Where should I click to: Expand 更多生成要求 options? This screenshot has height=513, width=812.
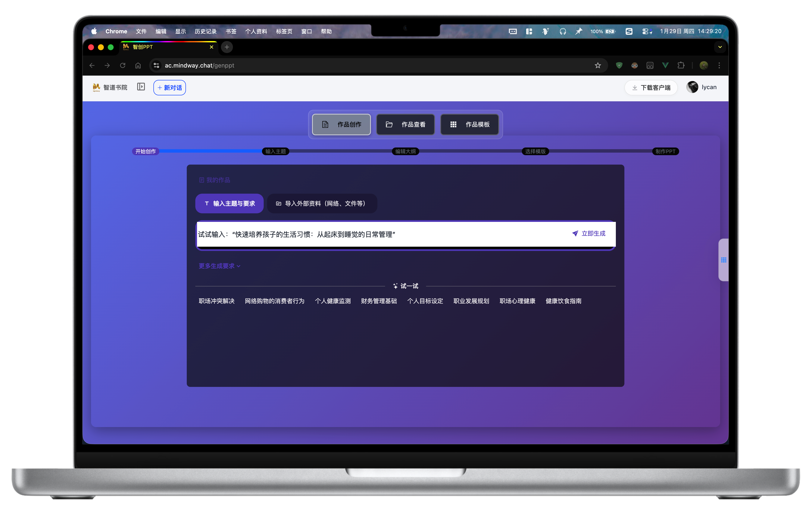click(x=219, y=266)
